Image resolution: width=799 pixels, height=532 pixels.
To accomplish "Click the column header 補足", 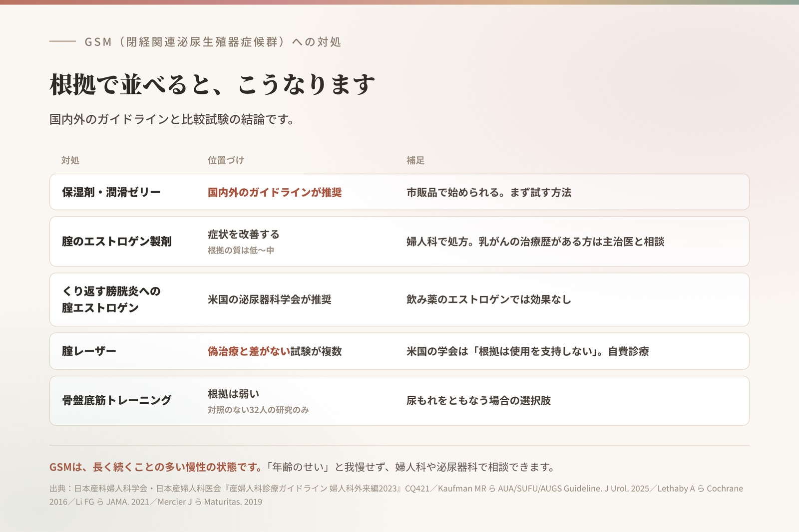I will [415, 160].
